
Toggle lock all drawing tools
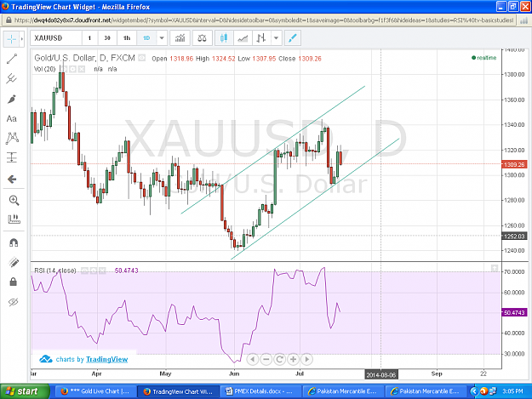point(14,282)
